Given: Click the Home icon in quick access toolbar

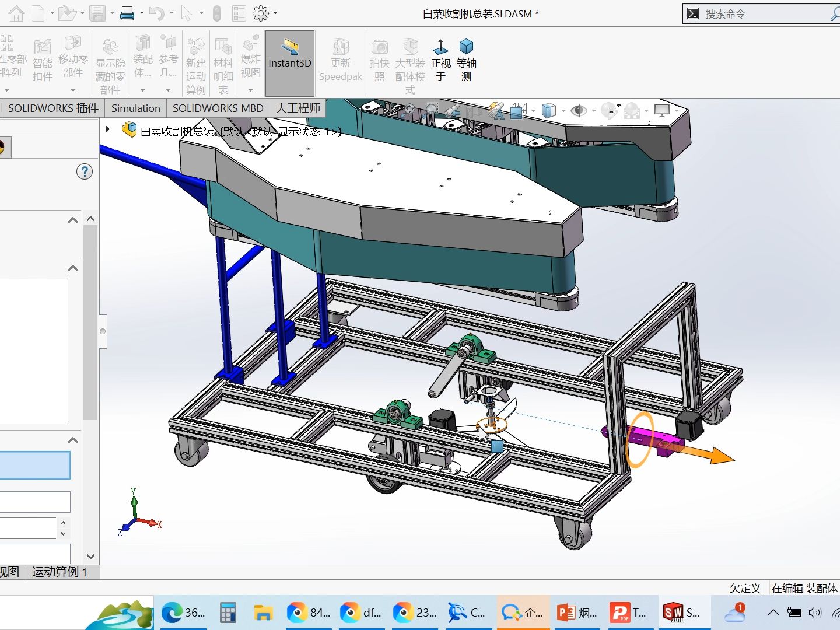Looking at the screenshot, I should (x=16, y=13).
